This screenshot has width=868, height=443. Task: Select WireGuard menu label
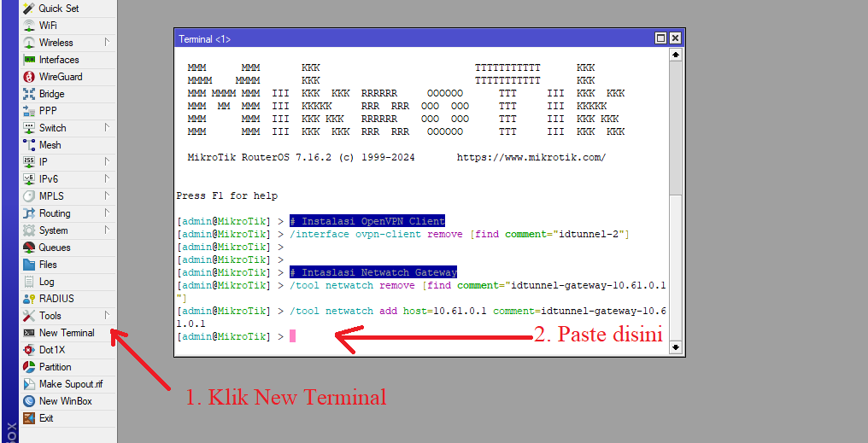[x=61, y=77]
